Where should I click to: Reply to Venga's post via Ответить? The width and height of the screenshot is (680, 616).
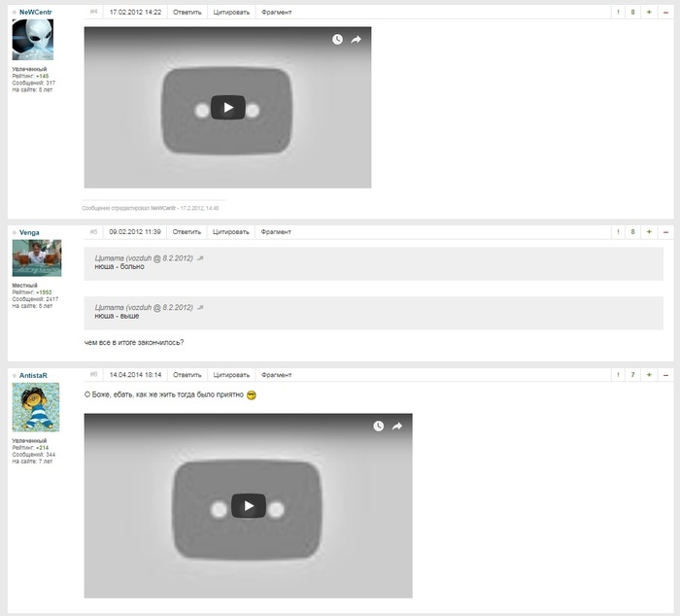[187, 232]
